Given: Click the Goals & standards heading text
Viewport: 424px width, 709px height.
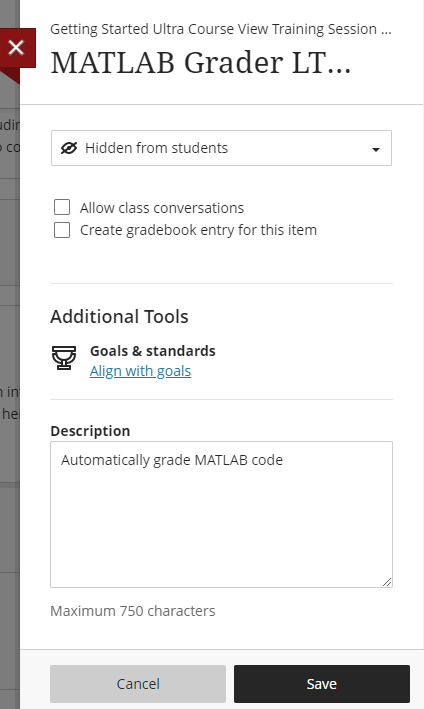Looking at the screenshot, I should (153, 351).
